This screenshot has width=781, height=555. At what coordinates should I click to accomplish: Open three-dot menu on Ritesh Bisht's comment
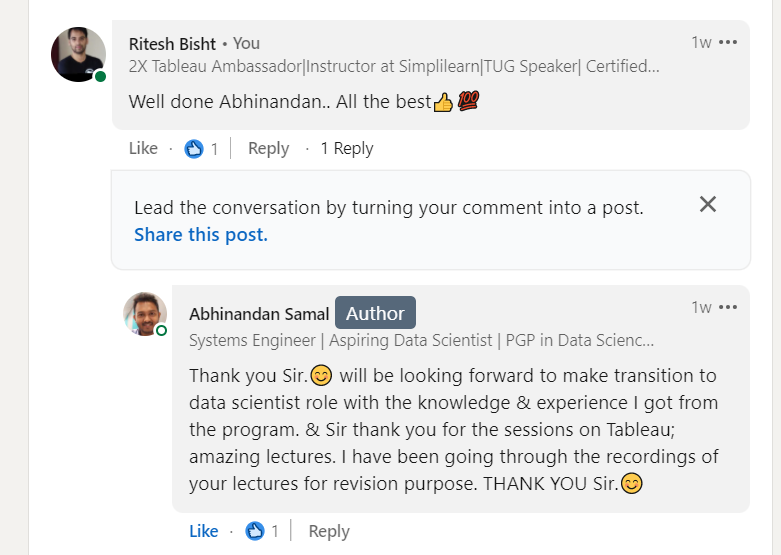tap(728, 43)
